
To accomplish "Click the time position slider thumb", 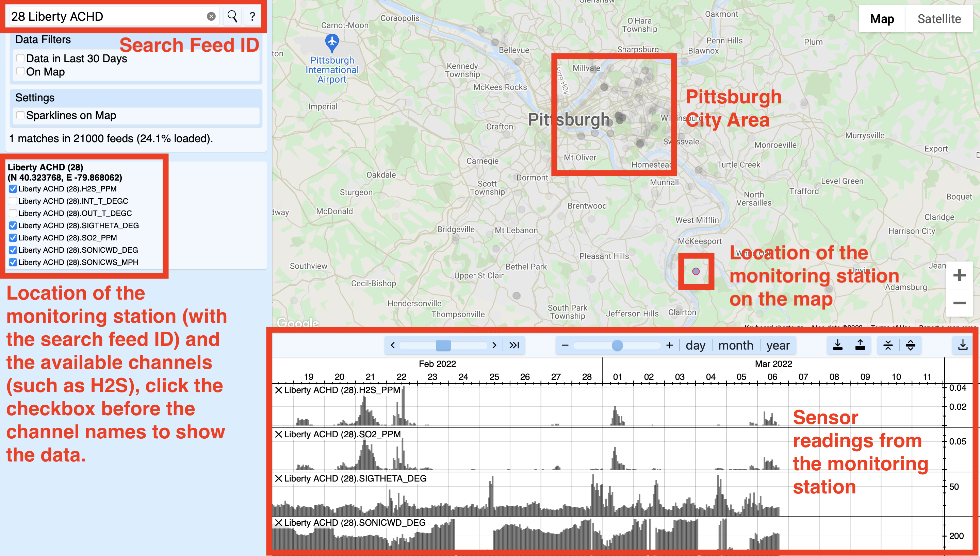I will (x=443, y=345).
